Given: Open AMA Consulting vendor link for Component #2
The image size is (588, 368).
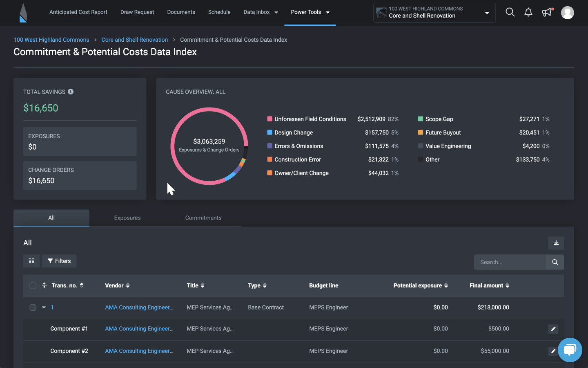Looking at the screenshot, I should pyautogui.click(x=139, y=351).
